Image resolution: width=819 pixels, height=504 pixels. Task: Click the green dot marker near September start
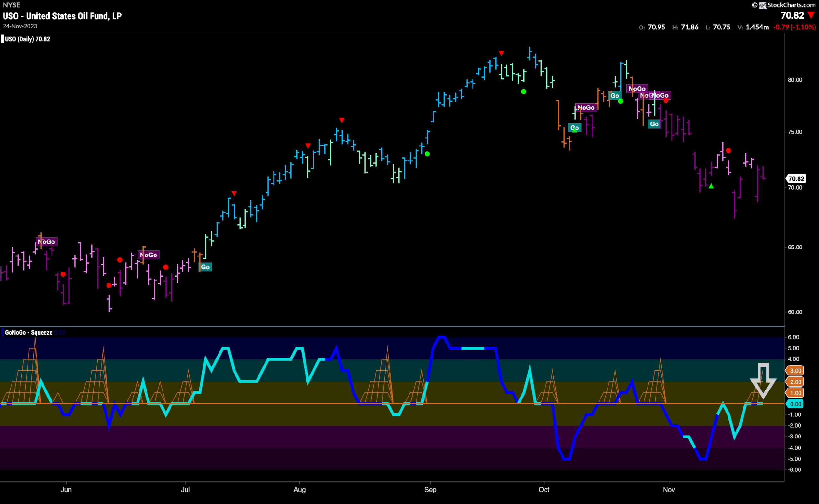[427, 154]
